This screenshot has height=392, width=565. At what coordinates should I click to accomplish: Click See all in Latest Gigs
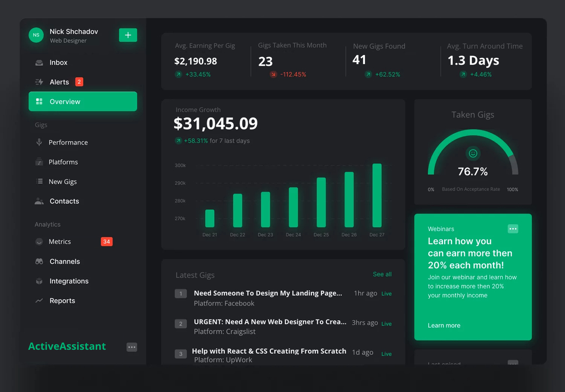point(382,274)
